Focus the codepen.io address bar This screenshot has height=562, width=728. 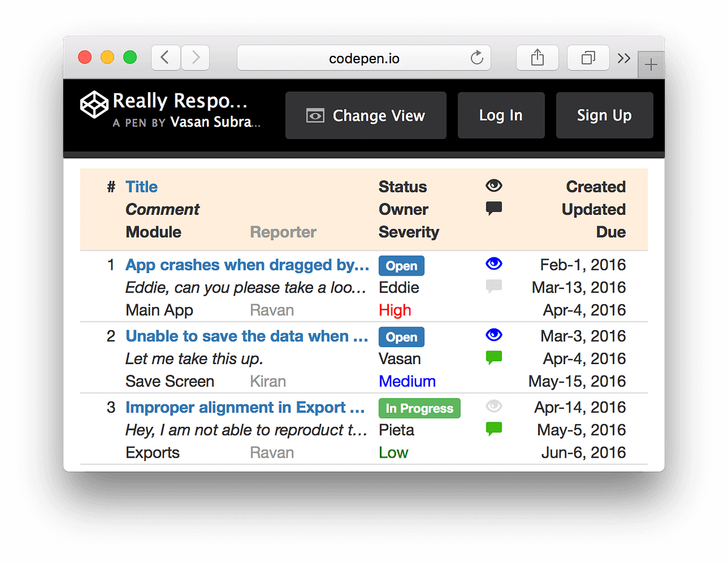tap(363, 58)
